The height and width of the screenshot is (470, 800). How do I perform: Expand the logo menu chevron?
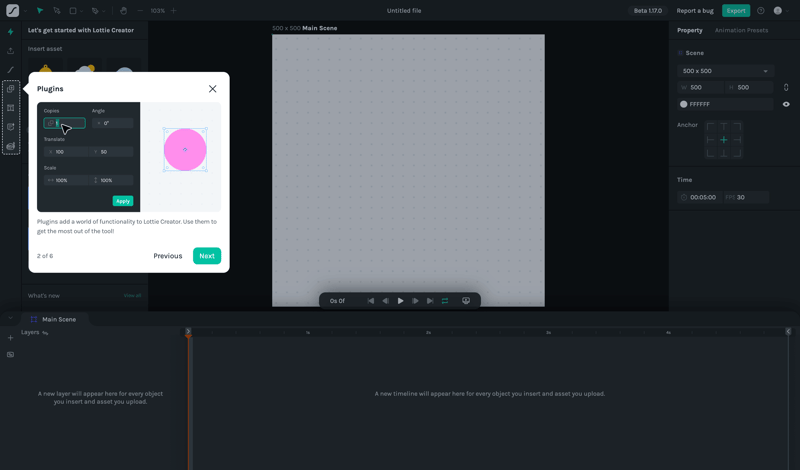click(x=25, y=11)
